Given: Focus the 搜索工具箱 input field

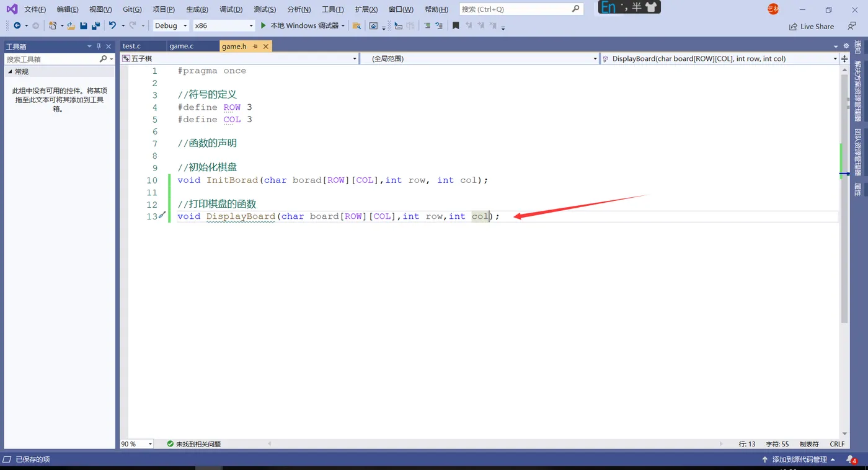Looking at the screenshot, I should coord(51,59).
